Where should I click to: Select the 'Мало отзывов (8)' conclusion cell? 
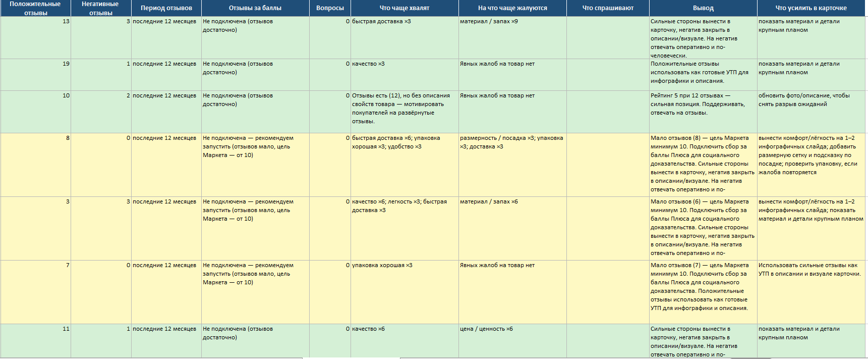point(703,165)
